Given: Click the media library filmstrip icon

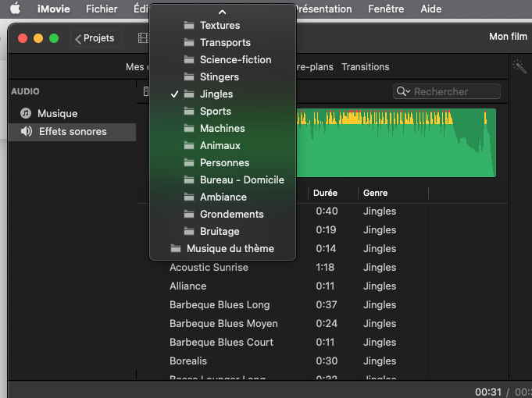Looking at the screenshot, I should [142, 37].
